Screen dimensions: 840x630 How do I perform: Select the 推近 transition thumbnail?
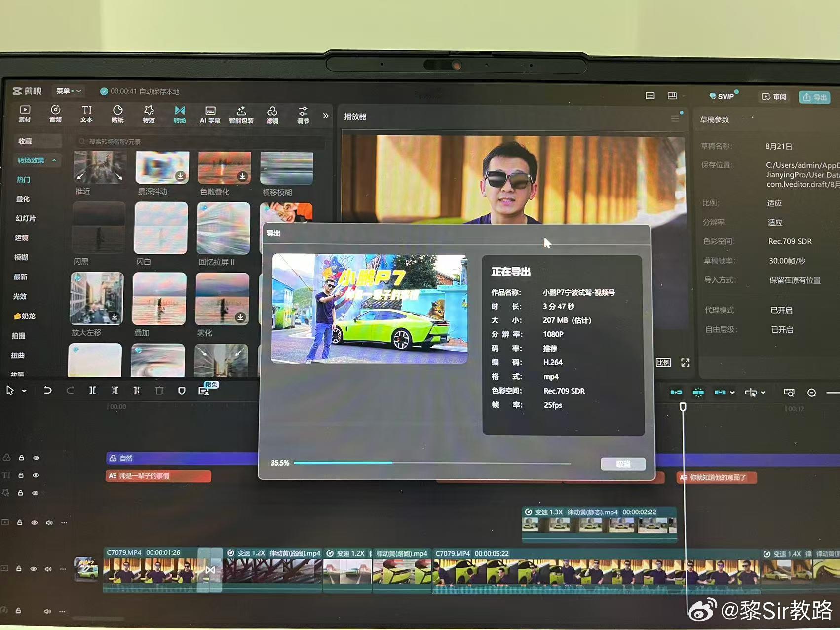click(x=100, y=167)
